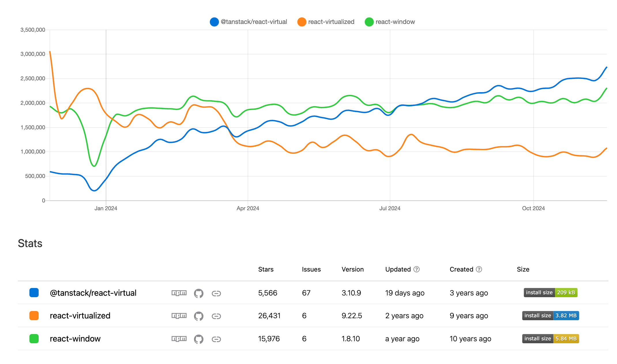Select '9 years ago' created value

[469, 316]
